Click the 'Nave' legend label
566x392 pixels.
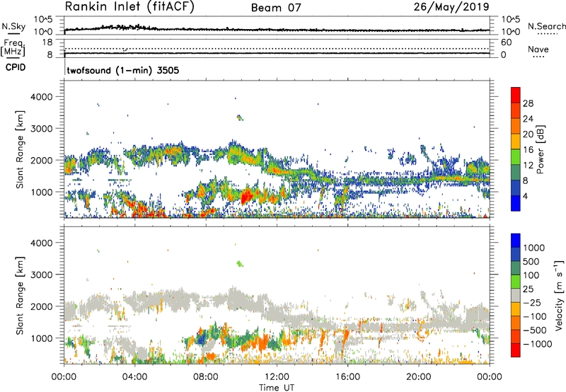click(538, 49)
